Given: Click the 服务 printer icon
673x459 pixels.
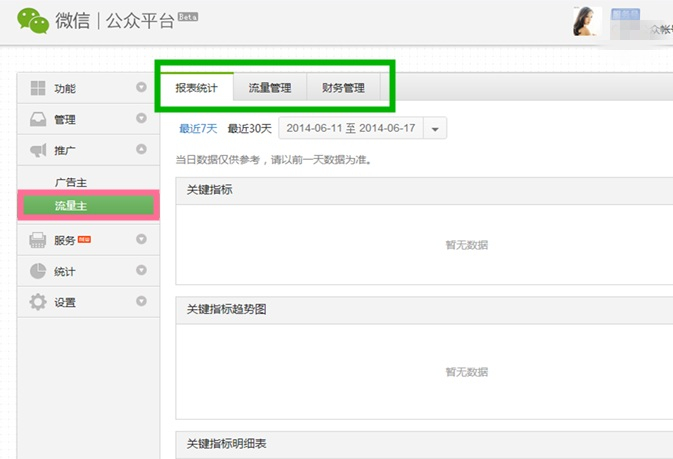Looking at the screenshot, I should (x=38, y=240).
